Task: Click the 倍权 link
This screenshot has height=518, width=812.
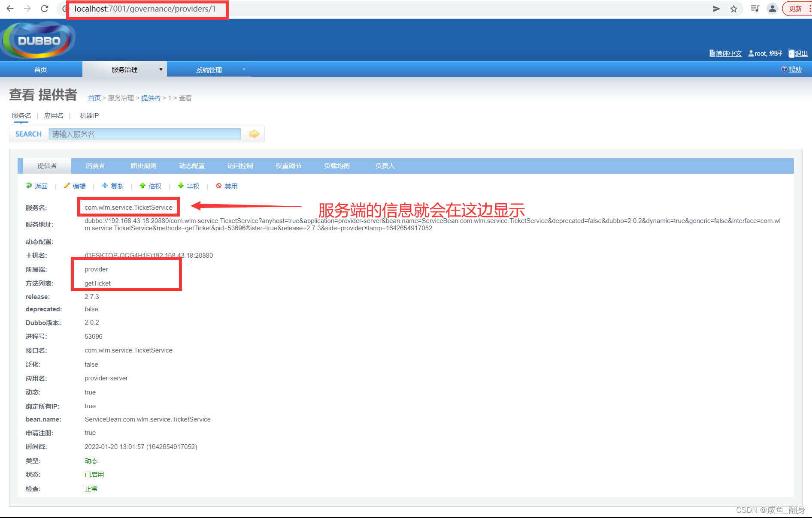Action: pyautogui.click(x=155, y=186)
